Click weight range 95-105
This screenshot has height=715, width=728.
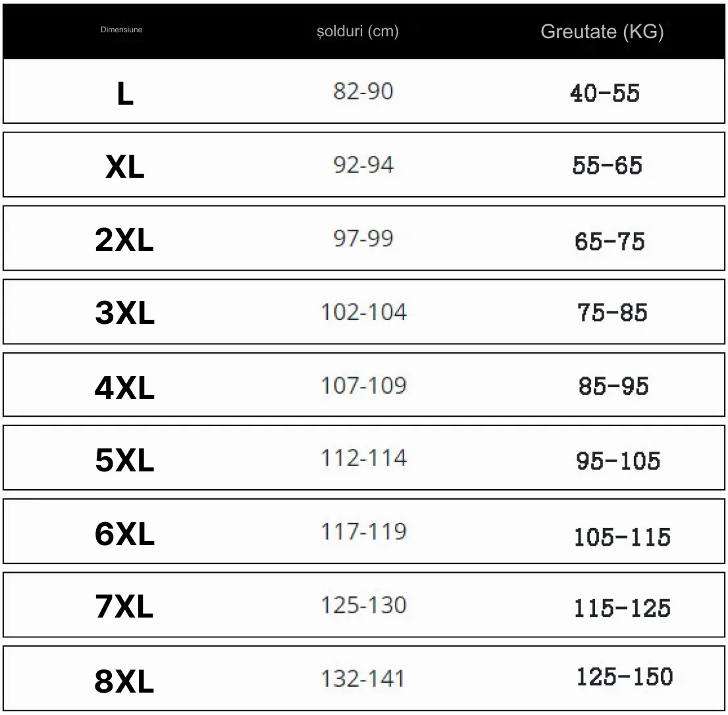tap(618, 461)
